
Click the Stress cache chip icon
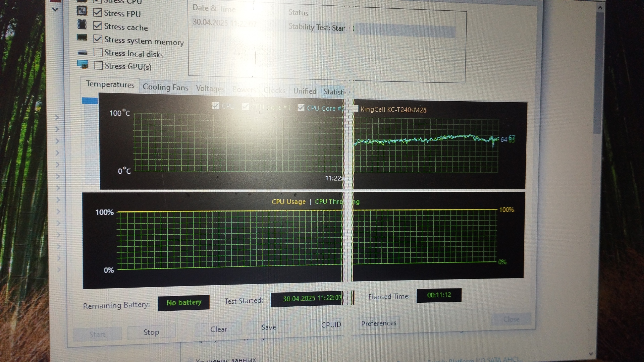82,24
